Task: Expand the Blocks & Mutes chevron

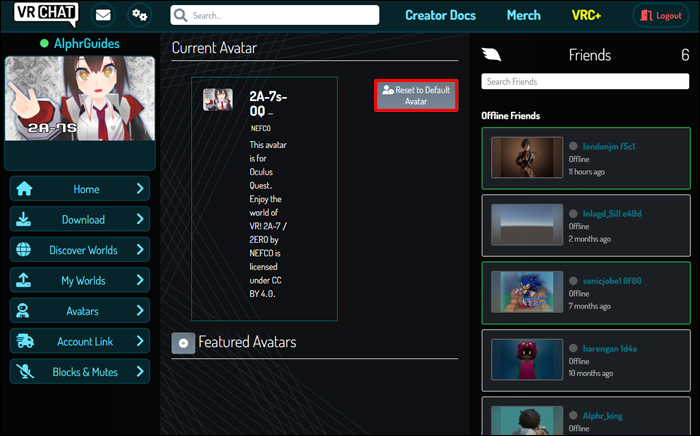Action: tap(140, 371)
